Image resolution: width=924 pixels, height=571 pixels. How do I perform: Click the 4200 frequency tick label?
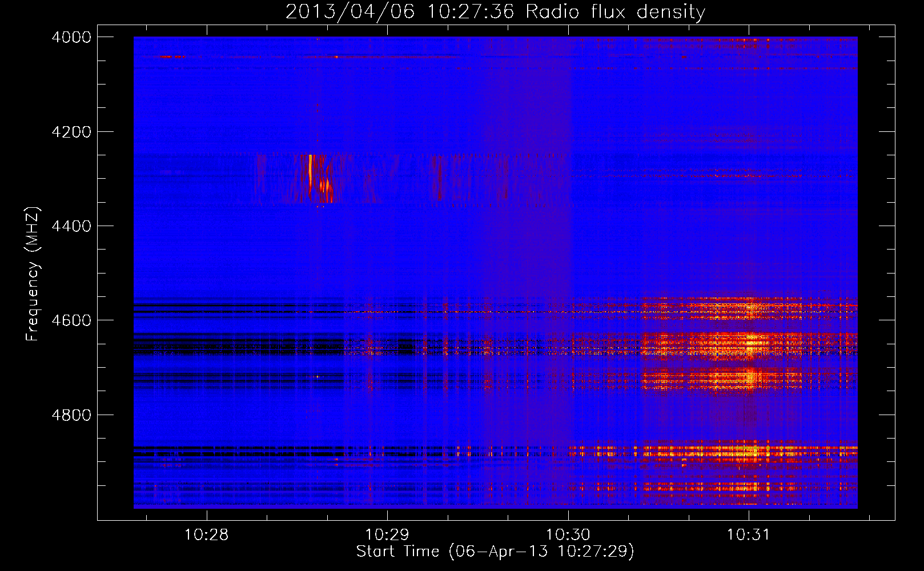[x=71, y=132]
